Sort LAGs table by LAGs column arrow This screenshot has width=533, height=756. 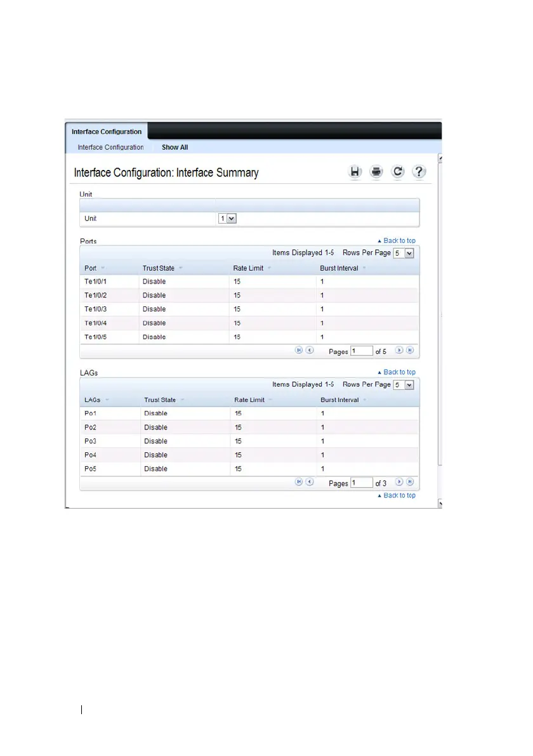tap(107, 400)
